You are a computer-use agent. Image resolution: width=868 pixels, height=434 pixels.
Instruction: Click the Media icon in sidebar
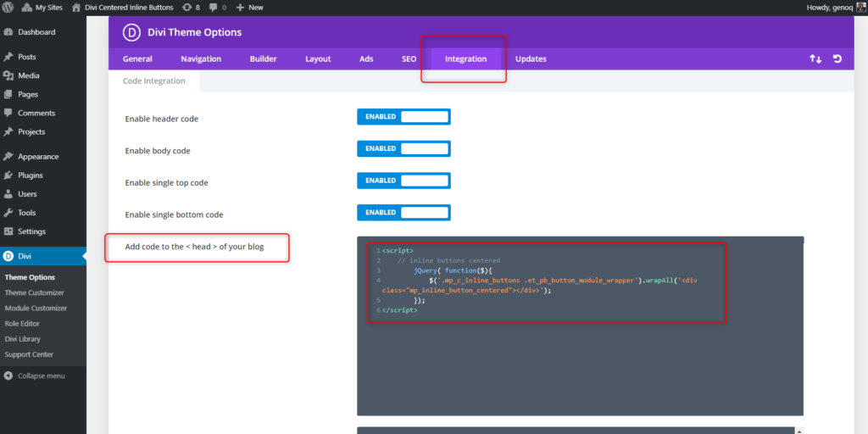pyautogui.click(x=8, y=75)
